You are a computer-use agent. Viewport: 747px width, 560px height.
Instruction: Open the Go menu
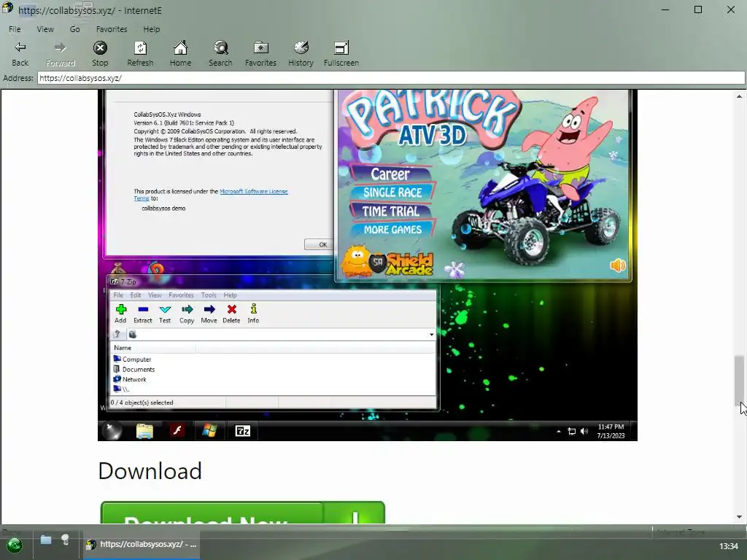[x=75, y=29]
